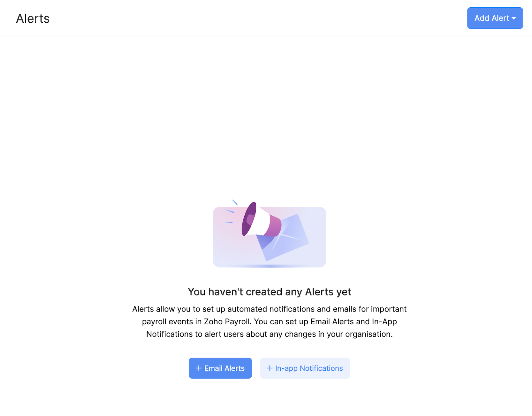Click the Alerts page title

pos(33,19)
